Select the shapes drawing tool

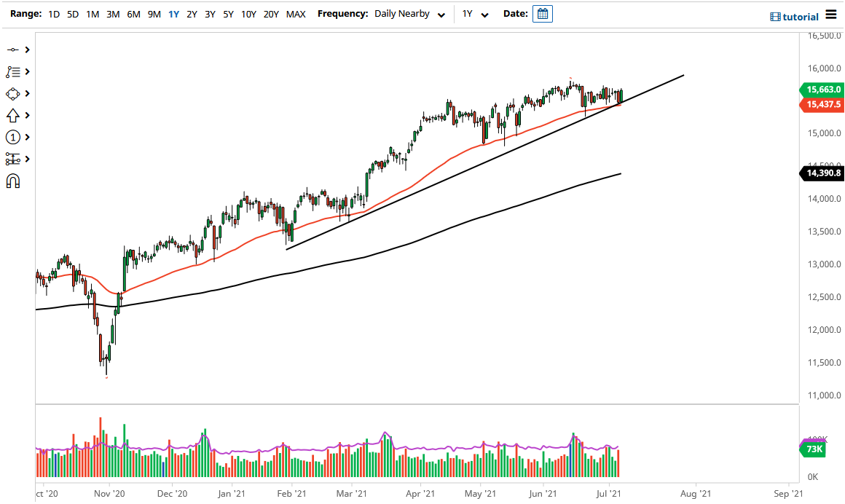(12, 93)
